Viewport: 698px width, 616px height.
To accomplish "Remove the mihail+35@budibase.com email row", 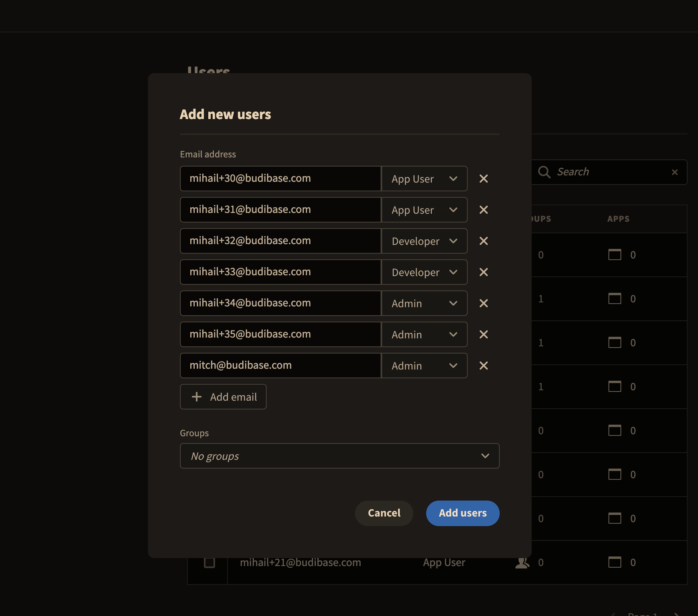I will pyautogui.click(x=484, y=334).
